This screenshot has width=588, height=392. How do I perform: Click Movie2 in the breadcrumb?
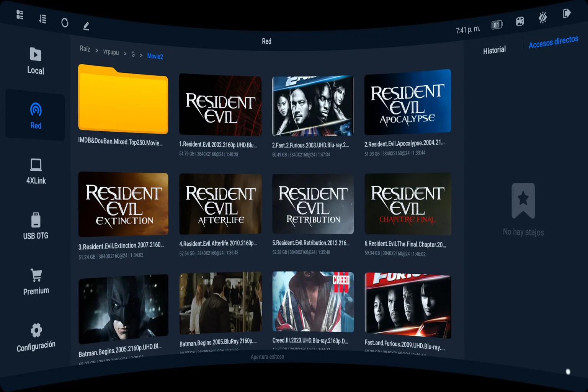(x=155, y=56)
